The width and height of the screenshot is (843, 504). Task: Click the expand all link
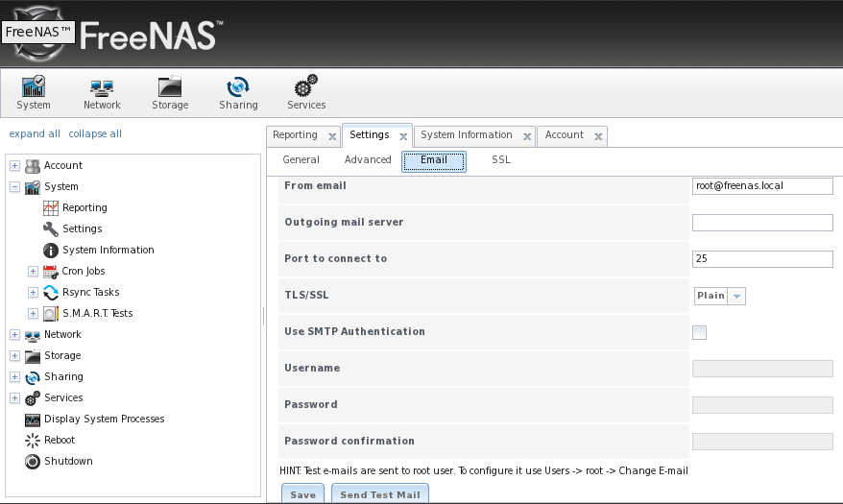coord(35,133)
